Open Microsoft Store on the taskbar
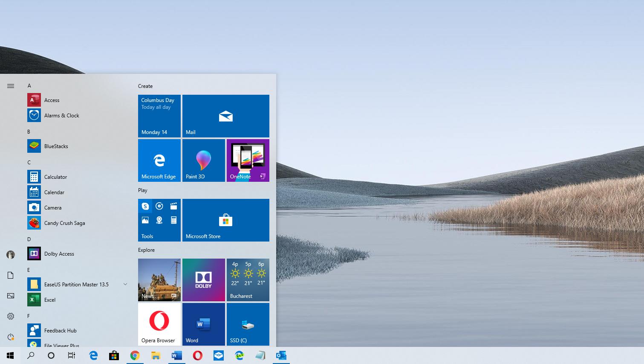Viewport: 644px width, 364px height. point(114,355)
